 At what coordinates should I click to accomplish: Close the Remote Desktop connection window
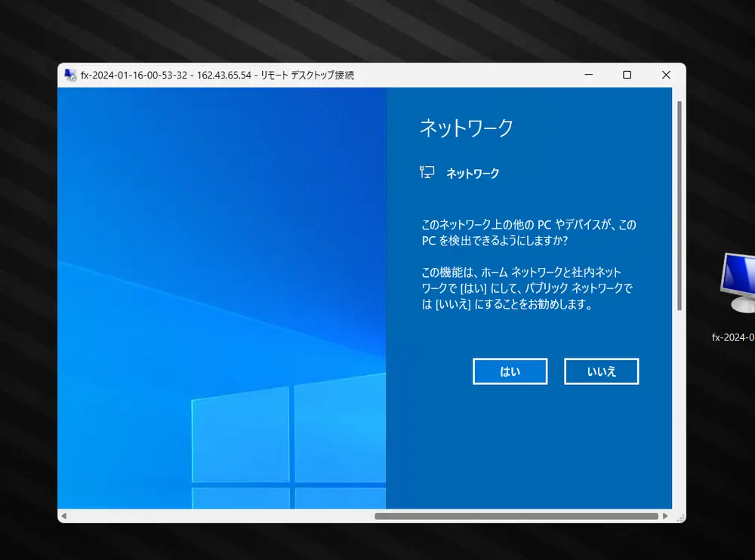point(666,75)
